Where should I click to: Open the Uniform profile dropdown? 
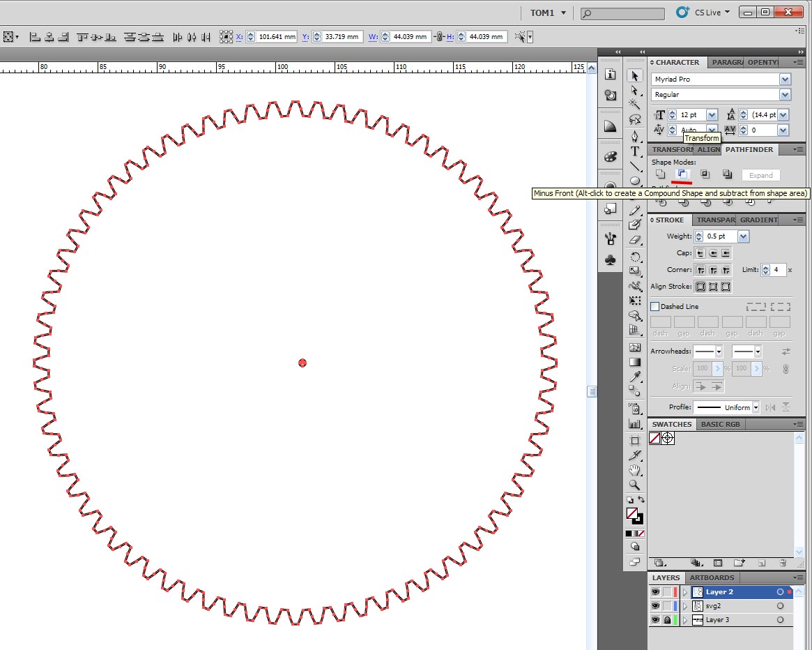coord(756,407)
